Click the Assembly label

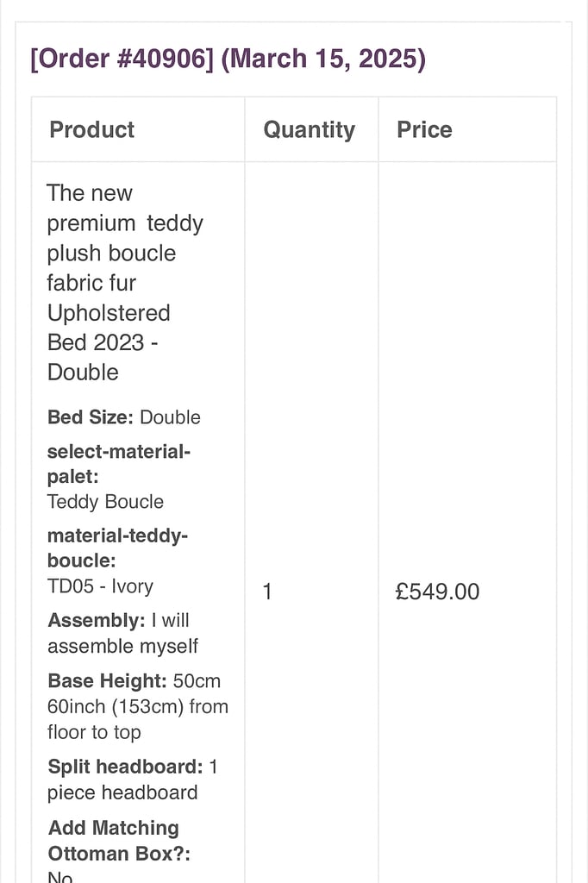tap(96, 621)
